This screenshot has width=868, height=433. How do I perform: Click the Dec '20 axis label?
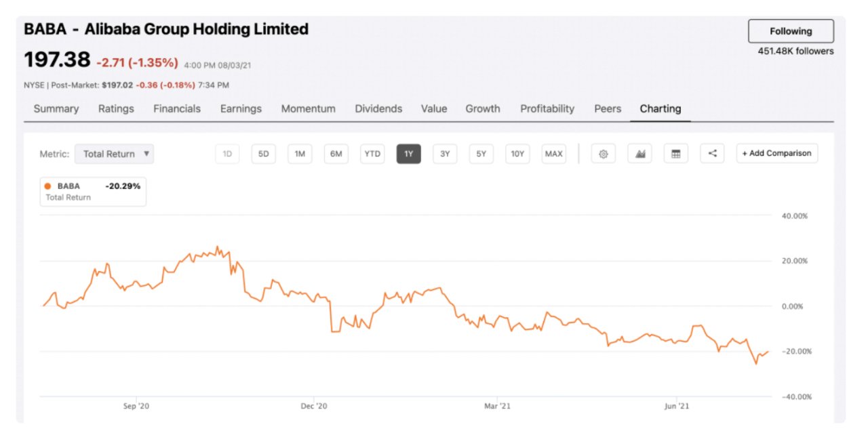[314, 406]
